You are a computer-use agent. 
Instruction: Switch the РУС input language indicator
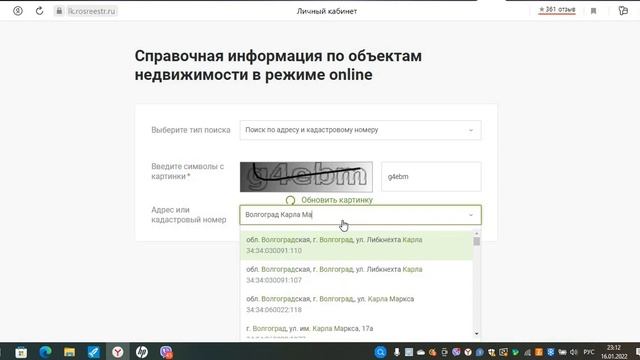point(589,352)
